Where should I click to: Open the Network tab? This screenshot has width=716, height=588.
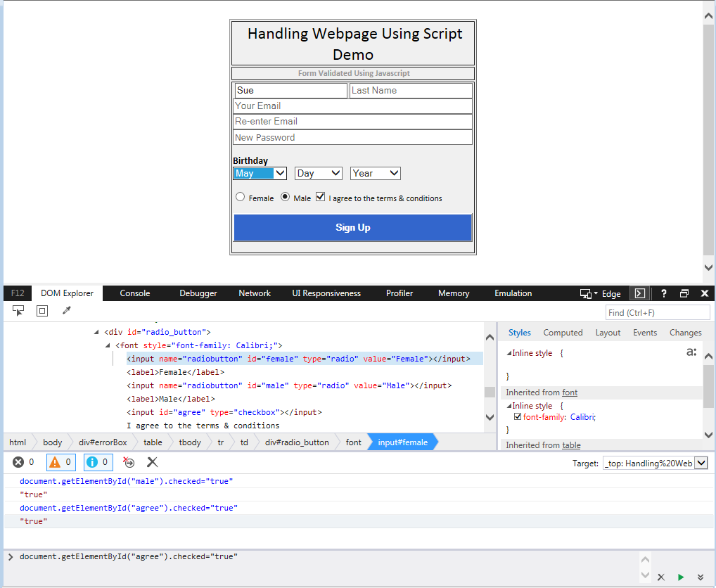255,293
